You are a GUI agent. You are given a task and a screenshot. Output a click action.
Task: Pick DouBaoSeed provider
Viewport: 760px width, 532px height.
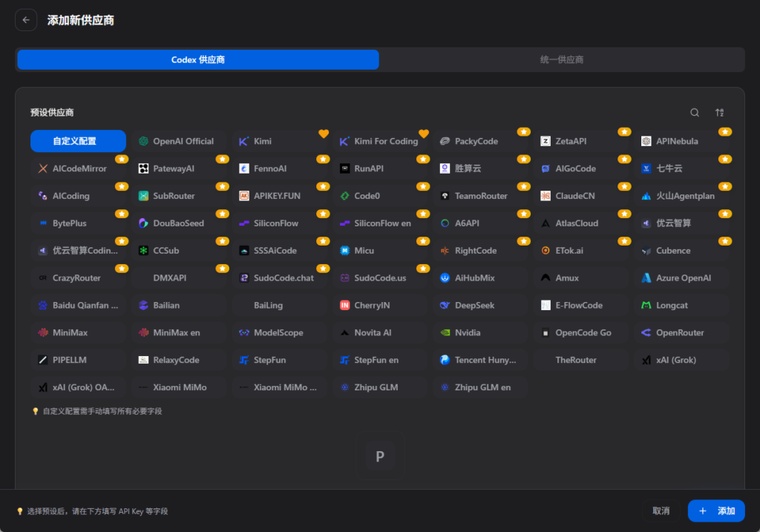(179, 223)
